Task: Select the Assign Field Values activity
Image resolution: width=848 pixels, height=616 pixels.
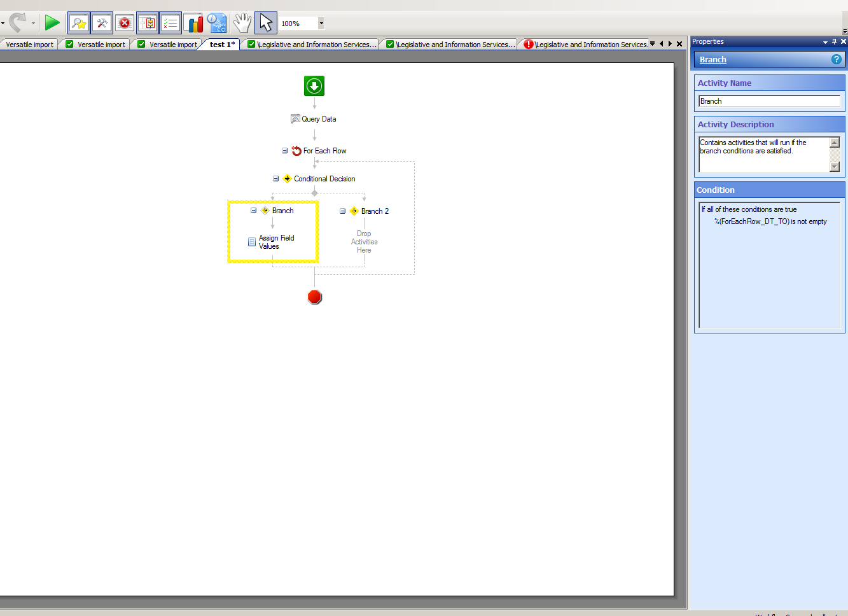Action: [275, 242]
